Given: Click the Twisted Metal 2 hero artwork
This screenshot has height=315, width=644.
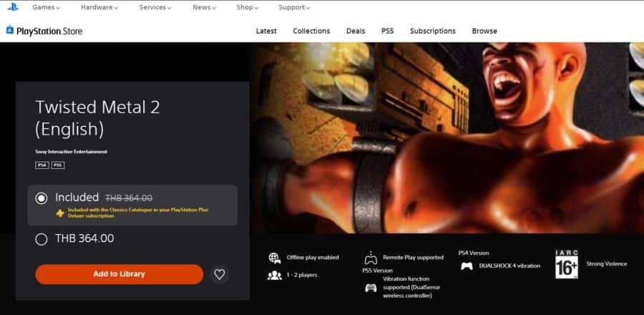Looking at the screenshot, I should coord(448,137).
